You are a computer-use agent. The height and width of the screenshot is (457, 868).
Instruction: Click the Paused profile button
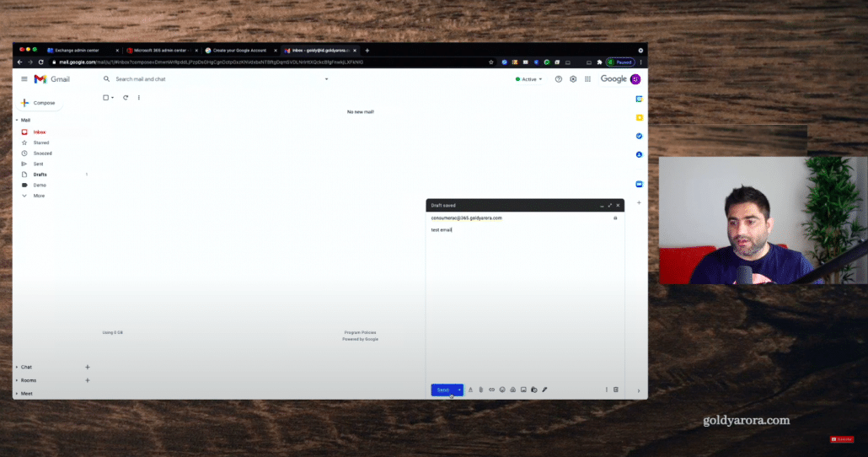[x=620, y=62]
